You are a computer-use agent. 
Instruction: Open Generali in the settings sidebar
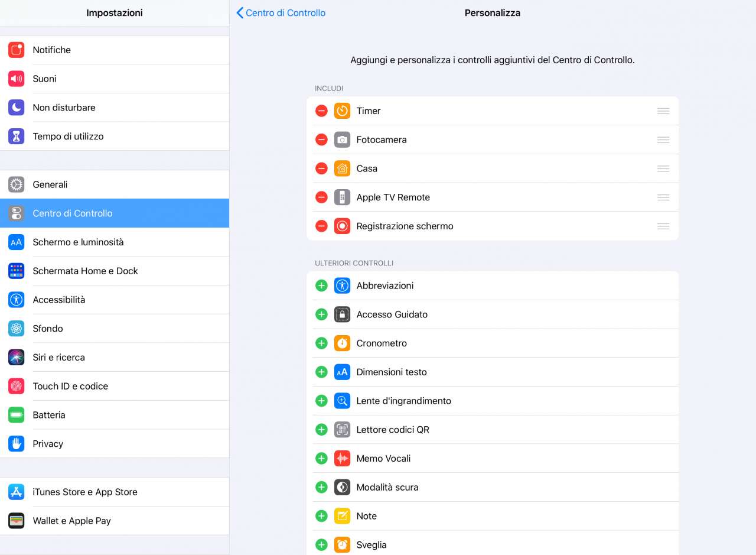[115, 184]
